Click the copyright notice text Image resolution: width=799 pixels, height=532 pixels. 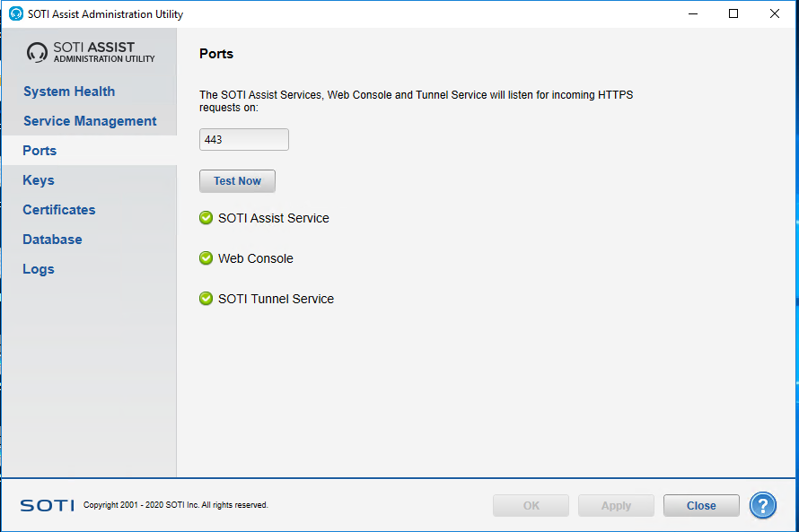click(x=176, y=505)
